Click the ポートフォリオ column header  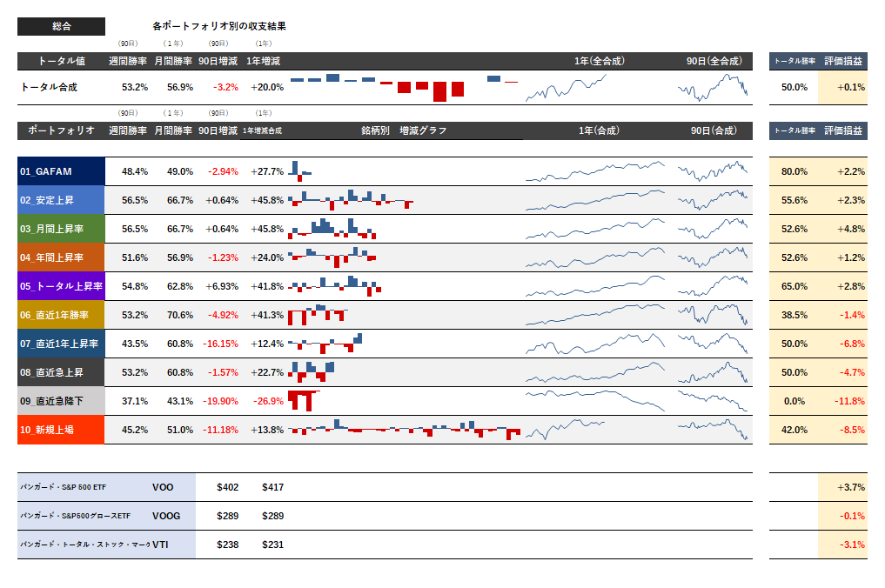click(x=61, y=130)
